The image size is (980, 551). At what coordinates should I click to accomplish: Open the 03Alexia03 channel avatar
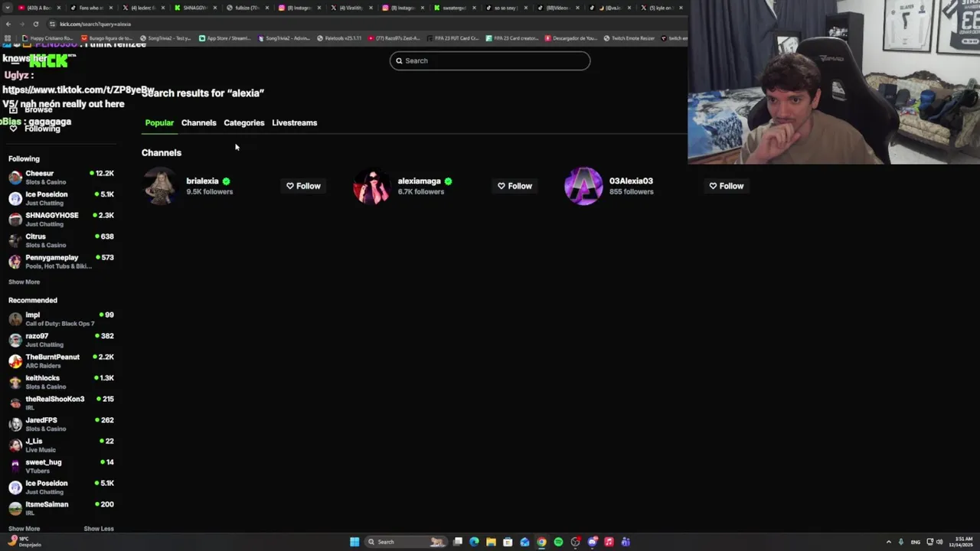pyautogui.click(x=583, y=186)
